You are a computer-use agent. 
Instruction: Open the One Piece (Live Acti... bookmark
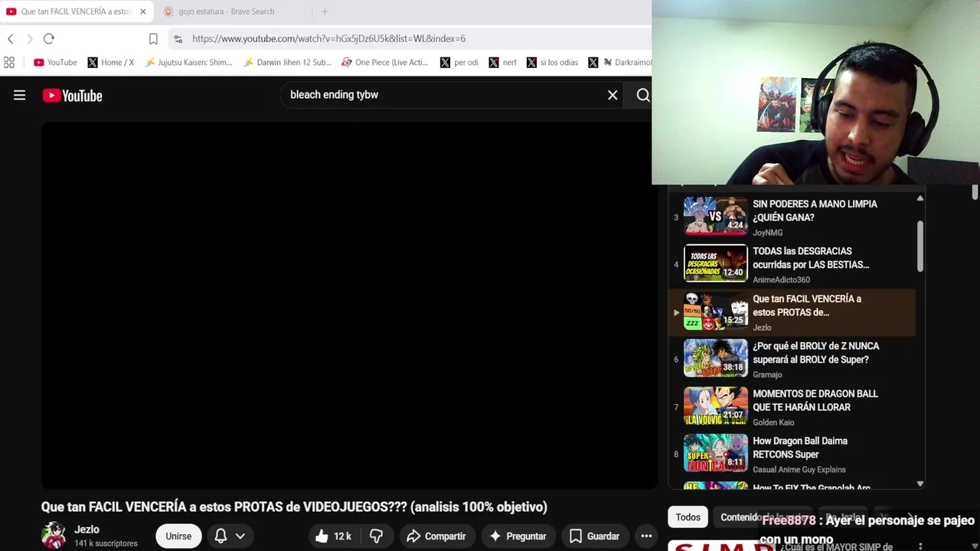[x=385, y=62]
